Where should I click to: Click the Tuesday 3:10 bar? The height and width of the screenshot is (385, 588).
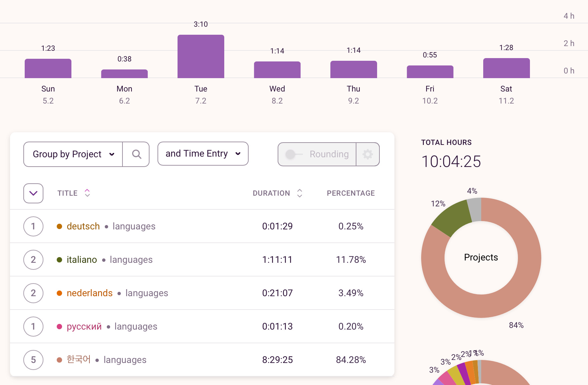(201, 56)
